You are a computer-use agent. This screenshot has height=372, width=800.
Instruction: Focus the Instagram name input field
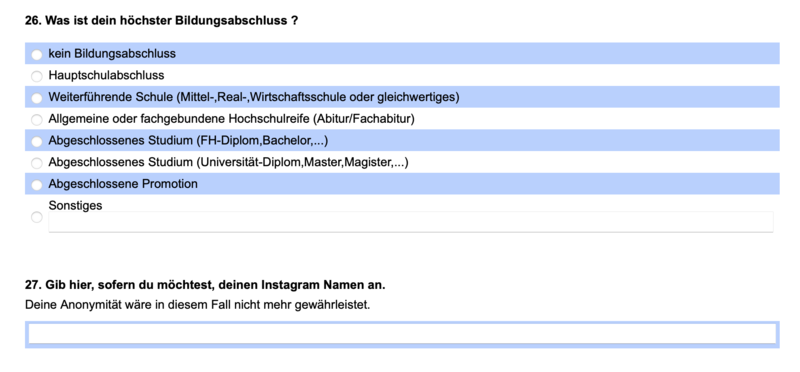(x=402, y=334)
